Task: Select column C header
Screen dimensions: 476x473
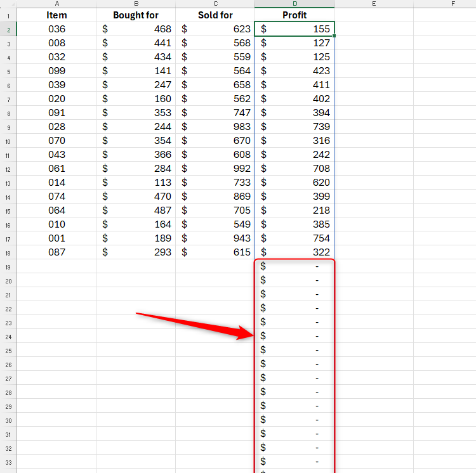Action: (x=215, y=4)
